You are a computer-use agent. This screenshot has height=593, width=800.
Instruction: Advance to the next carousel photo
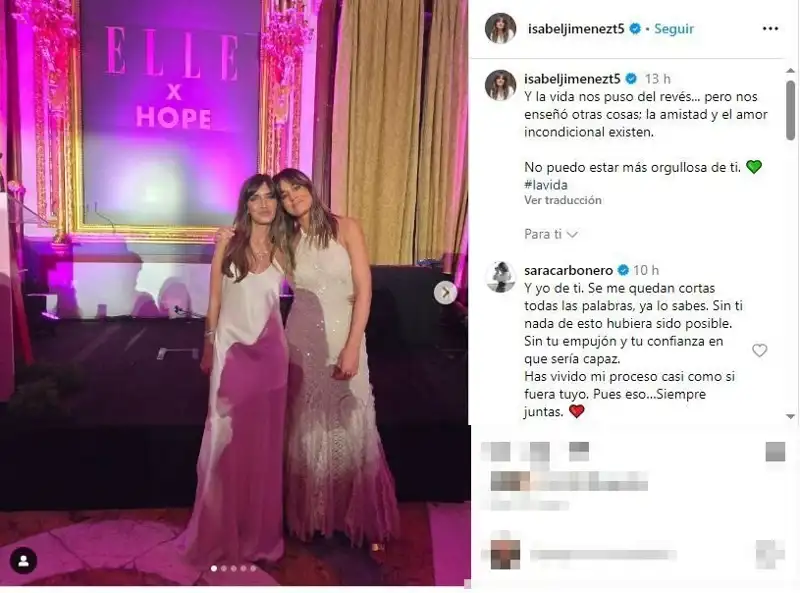click(445, 293)
